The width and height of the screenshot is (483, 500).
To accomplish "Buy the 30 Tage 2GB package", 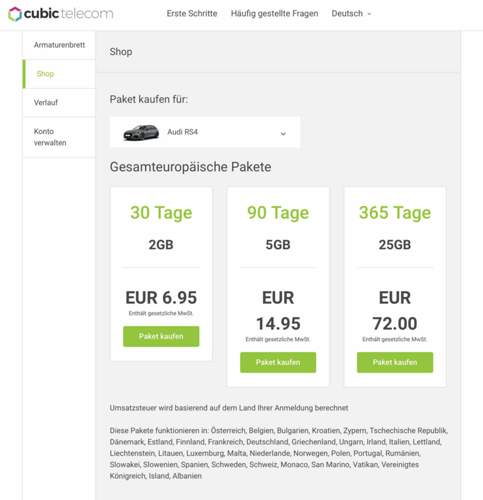I will point(161,336).
